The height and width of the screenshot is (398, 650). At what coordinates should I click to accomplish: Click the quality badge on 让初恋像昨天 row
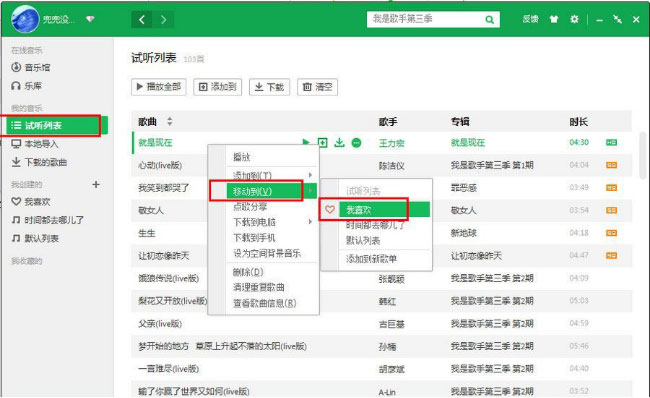pyautogui.click(x=611, y=255)
